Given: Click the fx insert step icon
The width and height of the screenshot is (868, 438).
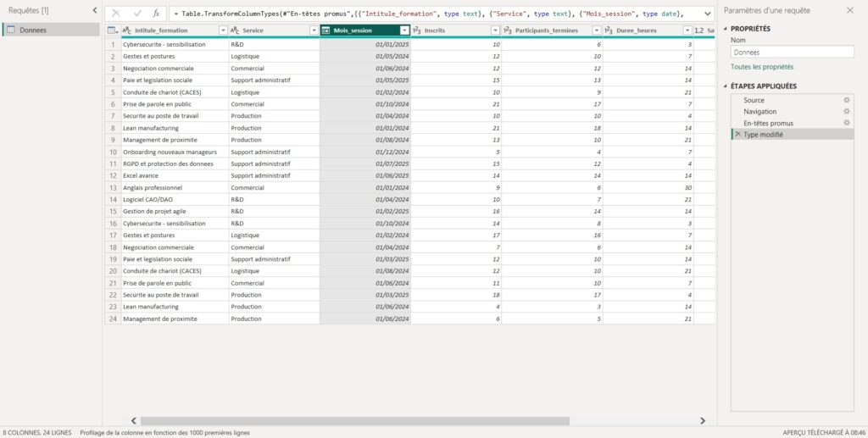Looking at the screenshot, I should click(x=157, y=14).
